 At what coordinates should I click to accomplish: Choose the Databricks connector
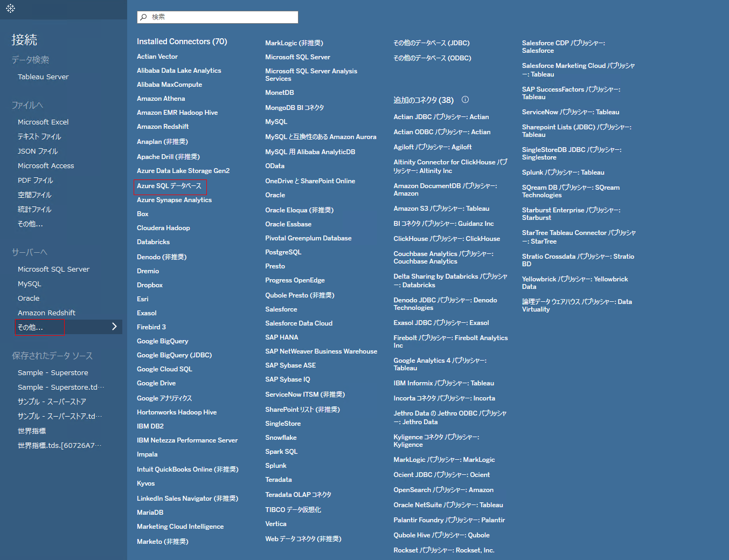pyautogui.click(x=153, y=242)
